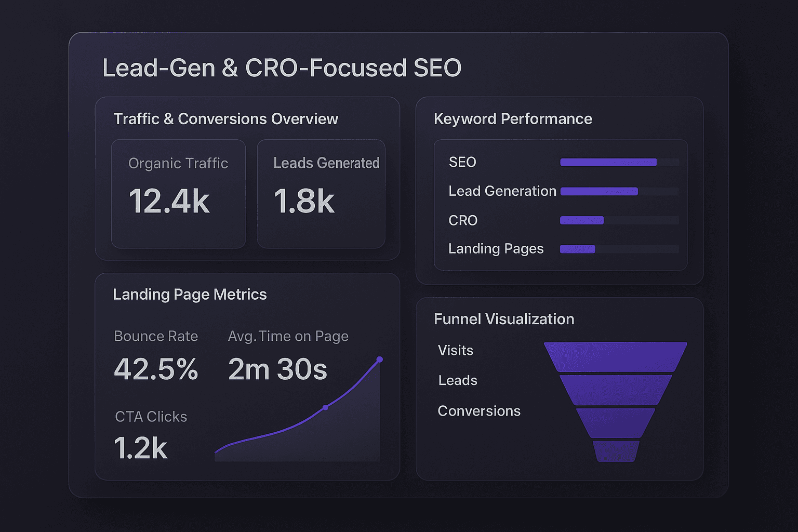Screen dimensions: 798x532
Task: Click the CRO keyword label
Action: tap(463, 220)
